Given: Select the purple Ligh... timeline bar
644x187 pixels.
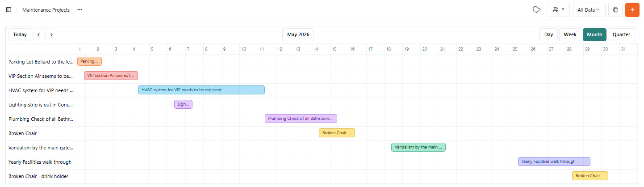Looking at the screenshot, I should [x=183, y=104].
